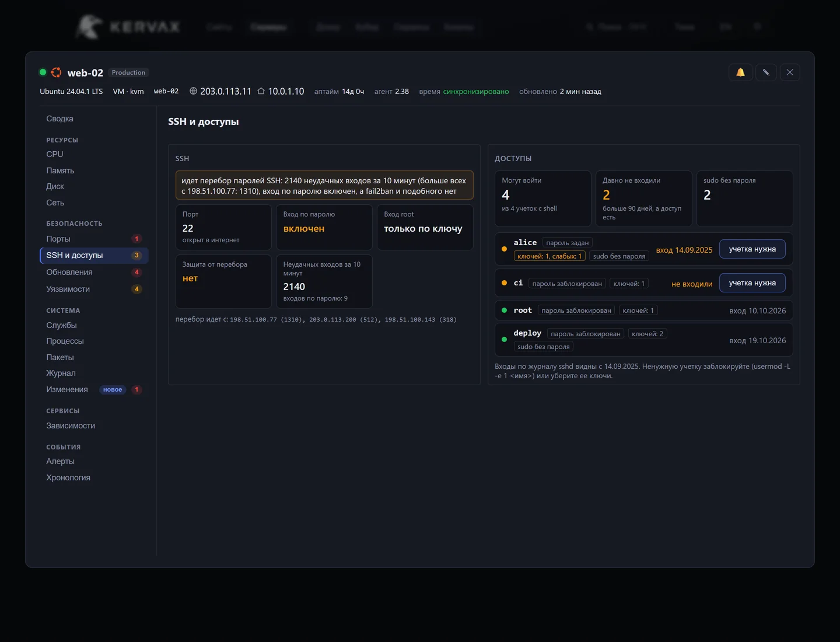Open the Обновления section
840x642 pixels.
(94, 272)
